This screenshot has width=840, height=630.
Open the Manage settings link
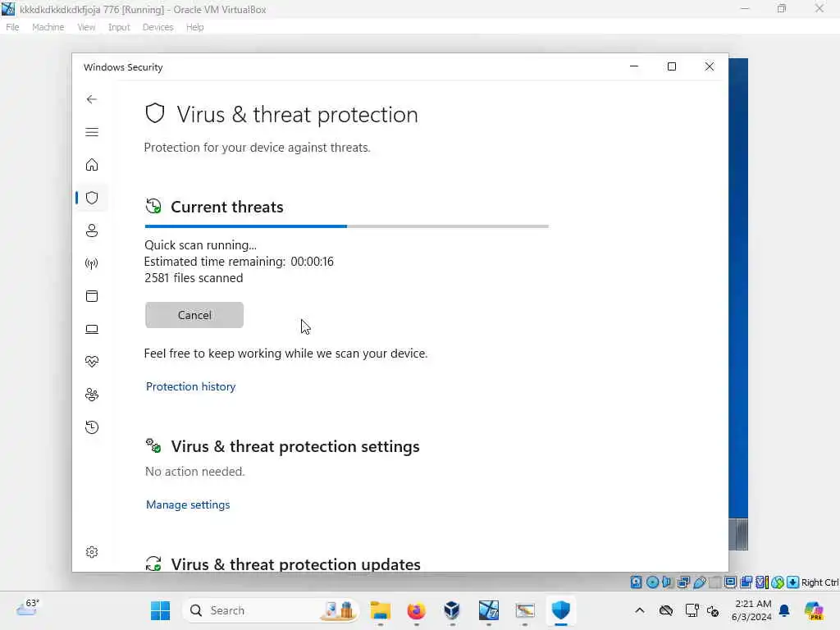(188, 504)
